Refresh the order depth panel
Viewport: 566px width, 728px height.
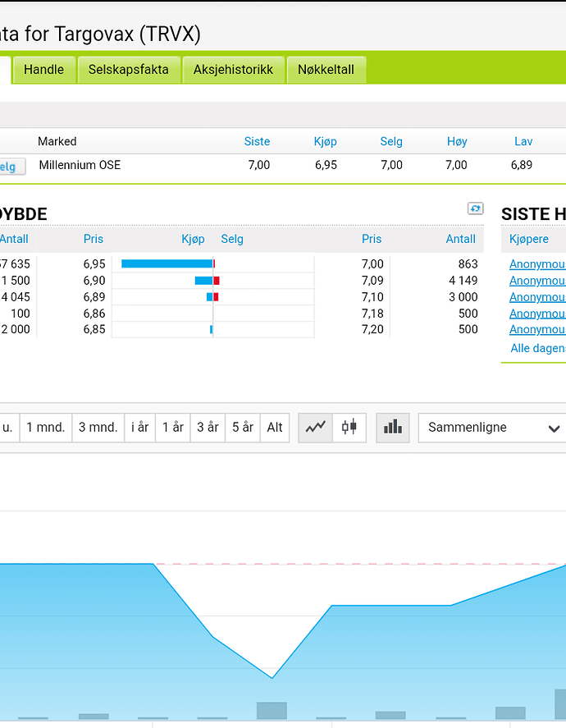tap(476, 208)
